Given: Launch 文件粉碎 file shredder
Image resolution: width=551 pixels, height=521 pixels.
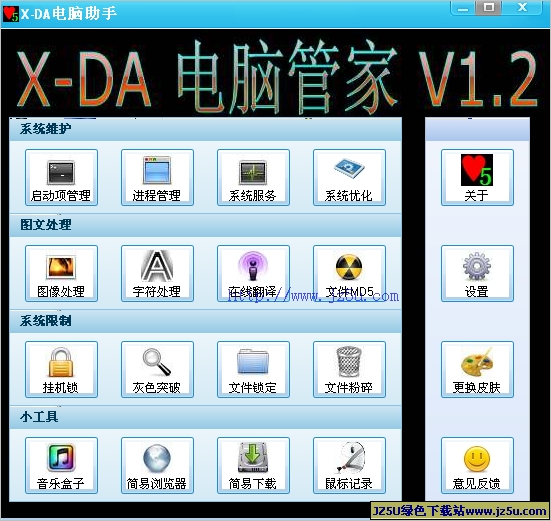Looking at the screenshot, I should 349,369.
